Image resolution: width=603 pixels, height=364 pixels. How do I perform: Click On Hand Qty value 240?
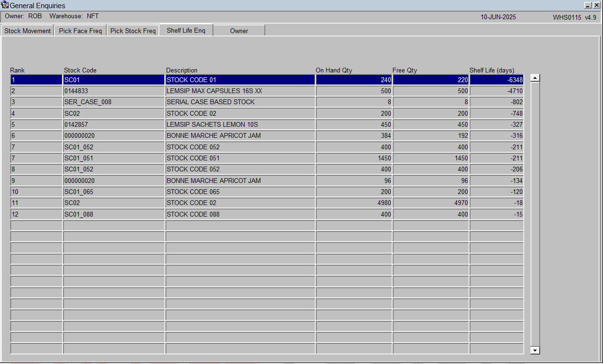[x=354, y=80]
